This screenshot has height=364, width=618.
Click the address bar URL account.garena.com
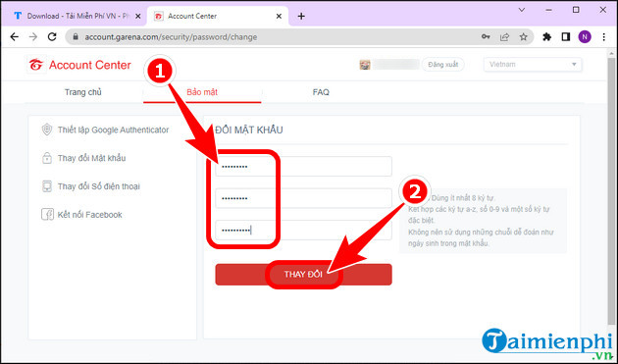(x=171, y=37)
